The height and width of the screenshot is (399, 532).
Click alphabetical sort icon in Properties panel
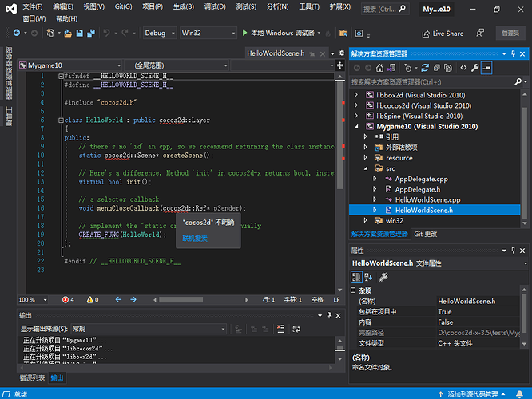(x=369, y=277)
